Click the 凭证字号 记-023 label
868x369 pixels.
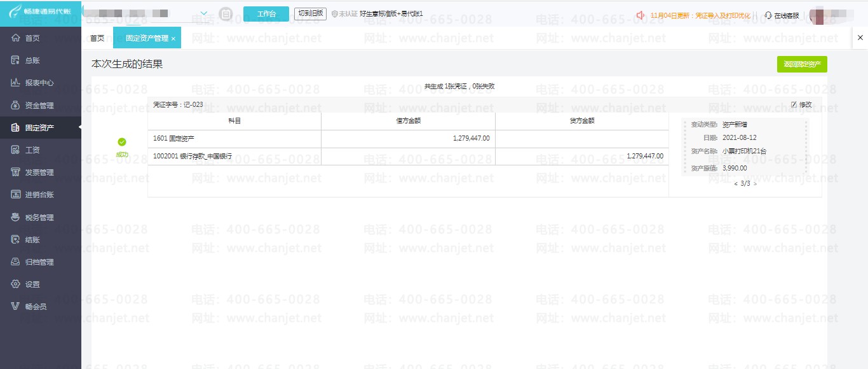point(179,104)
